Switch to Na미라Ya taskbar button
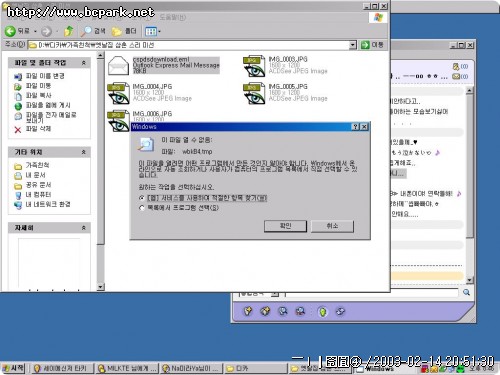The image size is (500, 375). 191,368
